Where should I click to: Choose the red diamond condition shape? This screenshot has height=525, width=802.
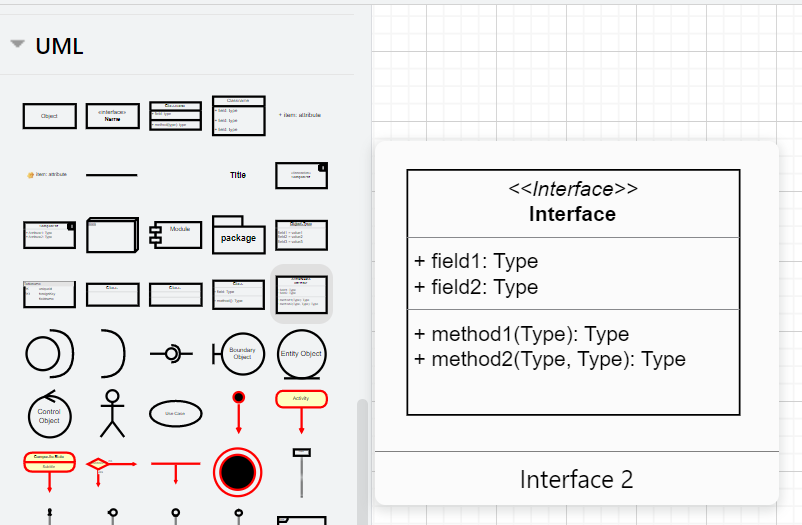97,464
